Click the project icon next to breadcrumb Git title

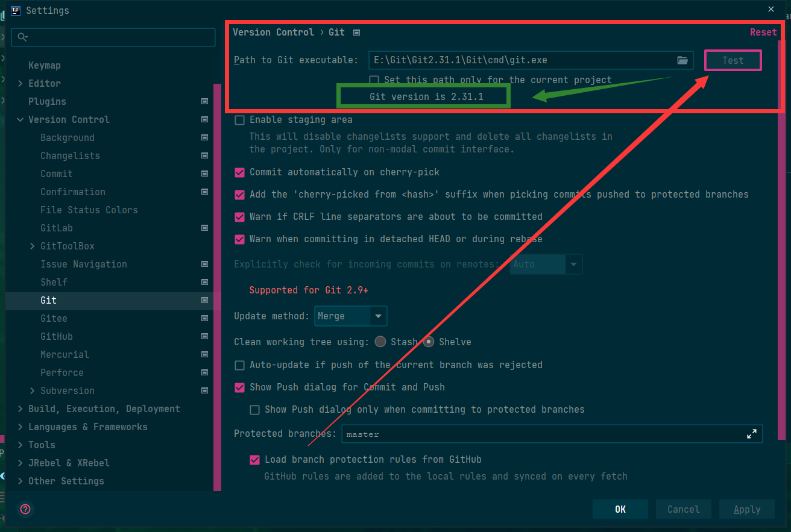tap(357, 33)
